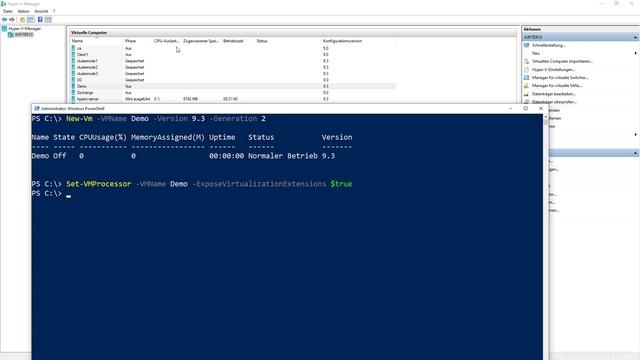This screenshot has width=640, height=360.
Task: Click the PowerShell window title bar icon
Action: (37, 109)
